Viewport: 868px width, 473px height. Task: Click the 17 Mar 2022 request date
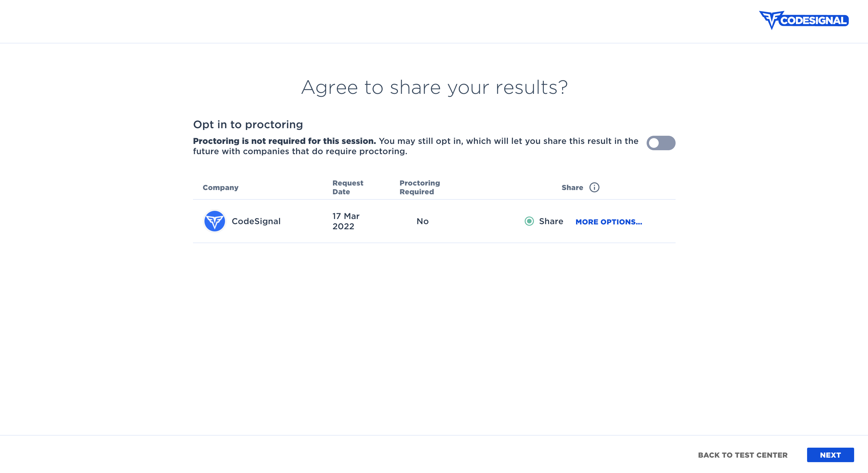tap(345, 221)
